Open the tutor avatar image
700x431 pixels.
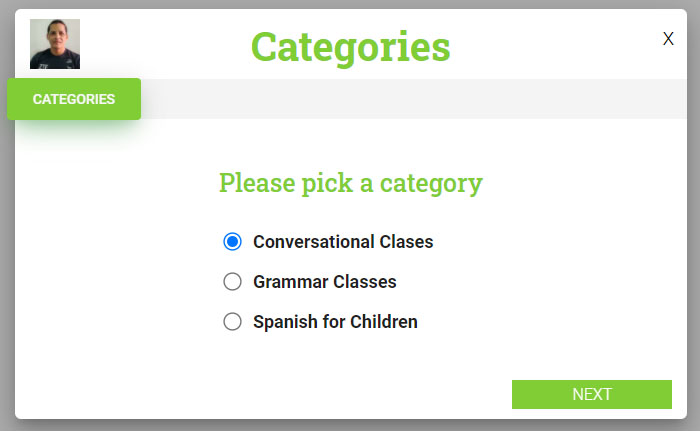(x=55, y=44)
